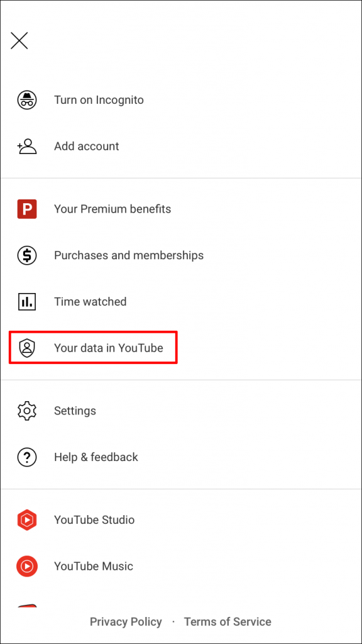
Task: Open the Terms of Service link
Action: 228,621
